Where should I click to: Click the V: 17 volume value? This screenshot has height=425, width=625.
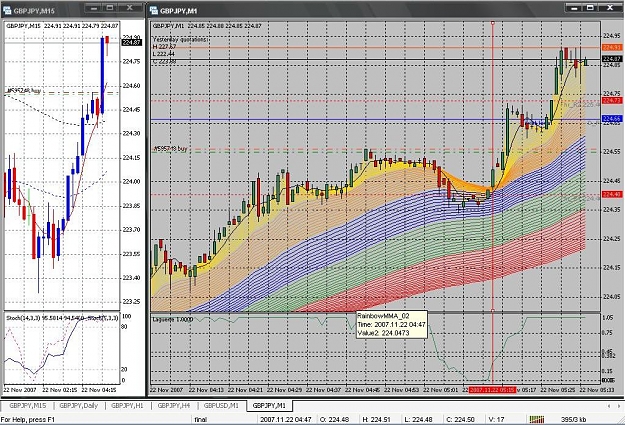[496, 419]
